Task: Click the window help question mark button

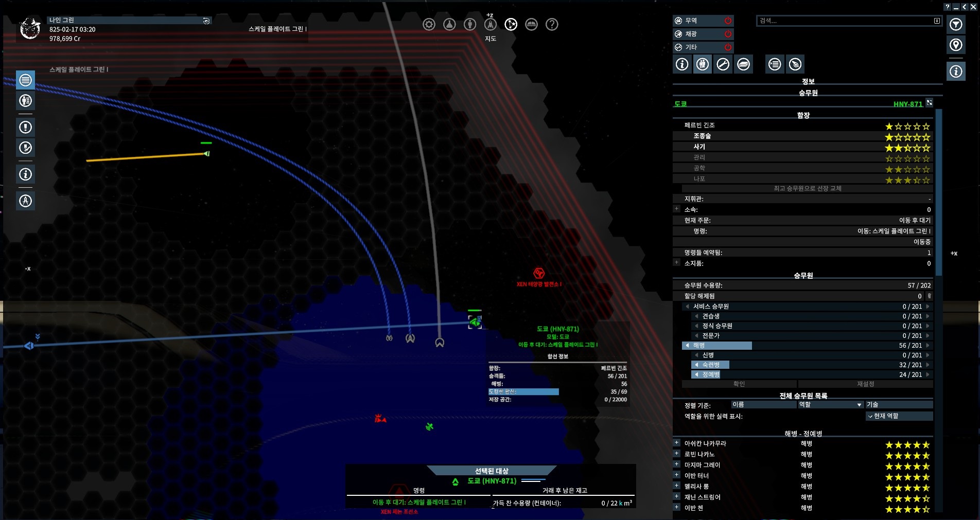Action: click(x=948, y=7)
